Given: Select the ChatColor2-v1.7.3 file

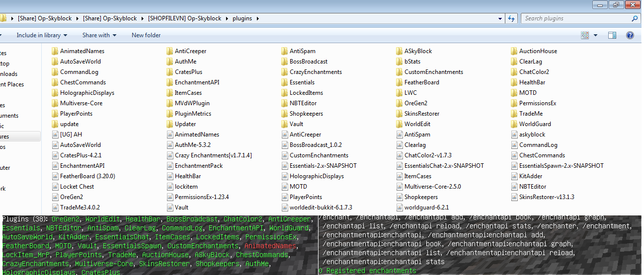Looking at the screenshot, I should pyautogui.click(x=423, y=155).
